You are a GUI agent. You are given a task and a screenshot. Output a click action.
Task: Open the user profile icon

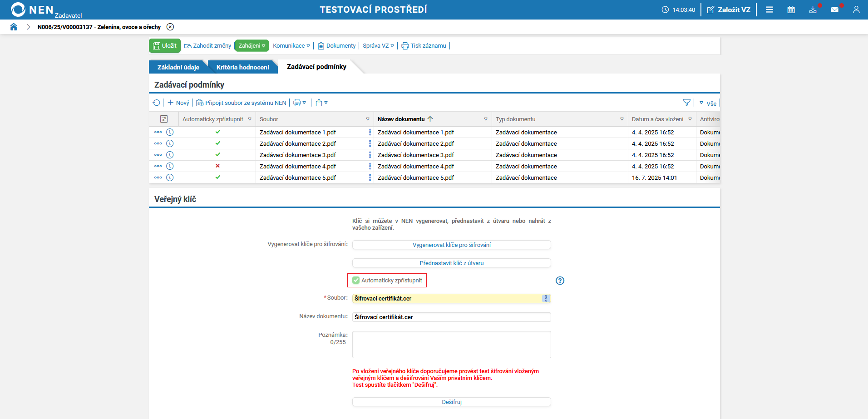coord(856,10)
